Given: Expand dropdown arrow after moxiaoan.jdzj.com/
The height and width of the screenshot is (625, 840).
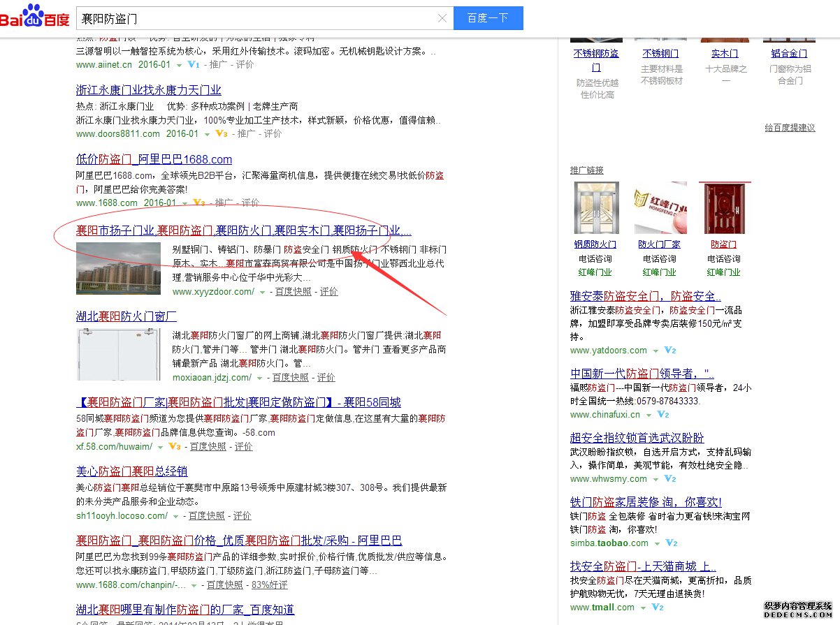Looking at the screenshot, I should (259, 378).
